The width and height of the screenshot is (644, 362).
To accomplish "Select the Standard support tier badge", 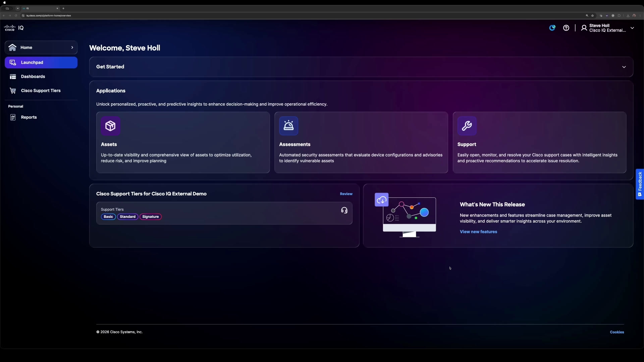I will 127,217.
